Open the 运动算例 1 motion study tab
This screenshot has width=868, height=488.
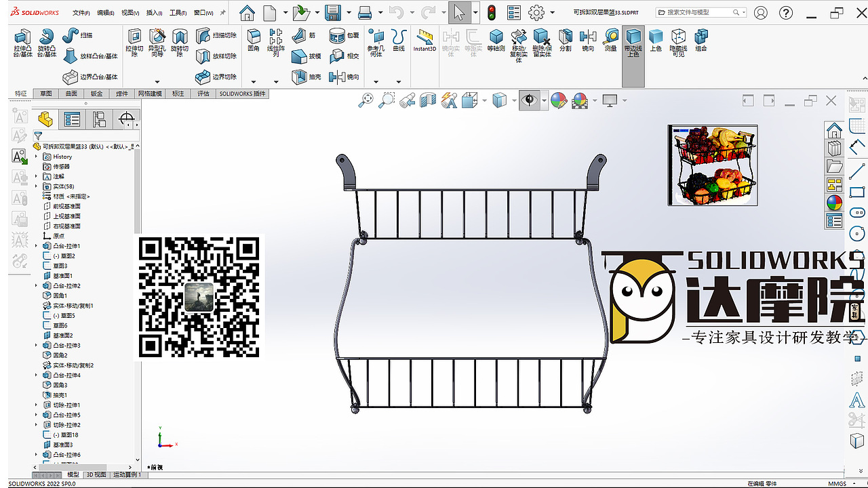(x=127, y=475)
